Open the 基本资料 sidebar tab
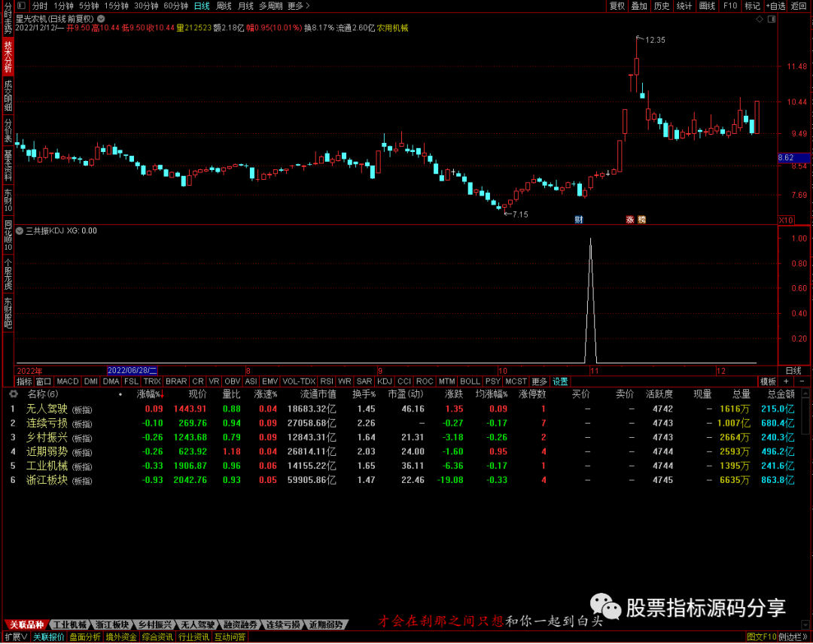 8,166
